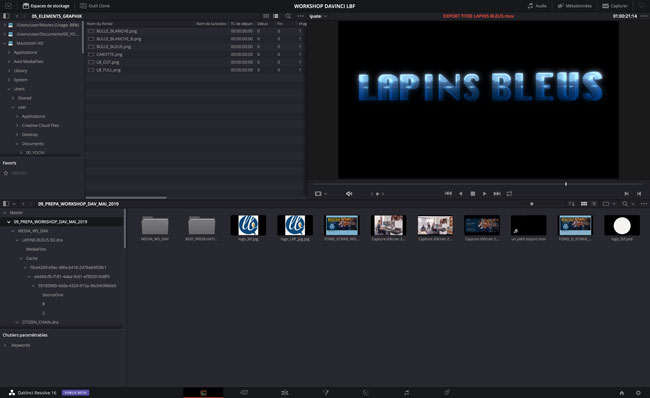The height and width of the screenshot is (398, 650).
Task: Mute the viewer audio speaker icon
Action: coord(349,194)
